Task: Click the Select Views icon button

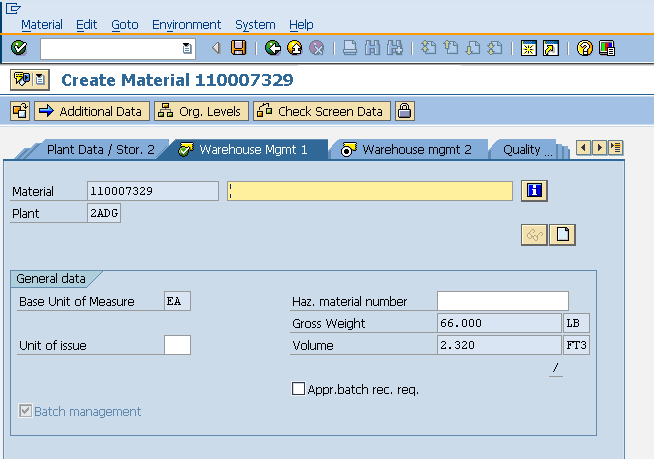Action: tap(20, 111)
